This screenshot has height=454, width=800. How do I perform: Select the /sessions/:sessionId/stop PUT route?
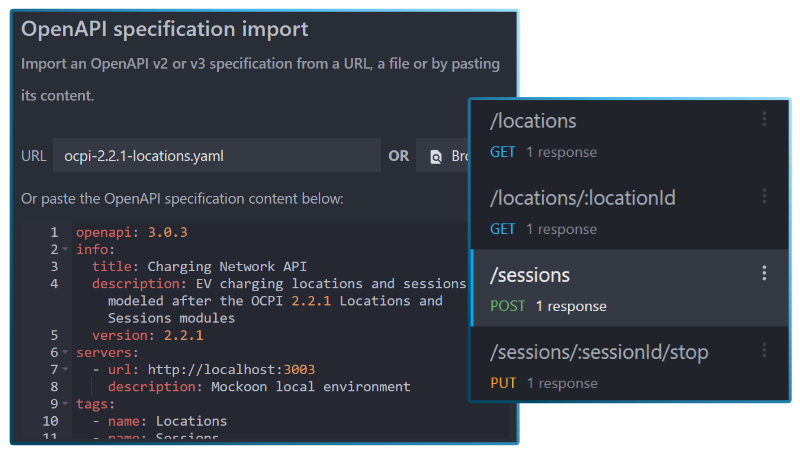(630, 364)
